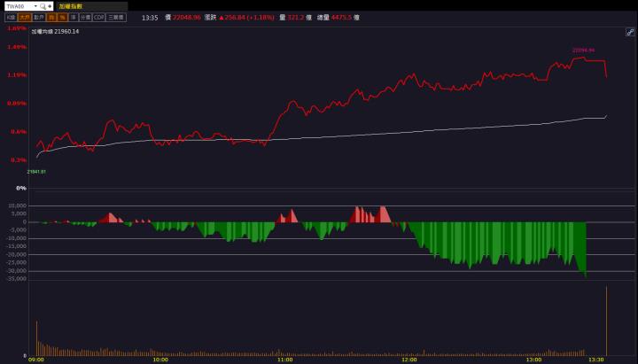Click the 22094.94 high price marker
Image resolution: width=638 pixels, height=364 pixels.
point(582,50)
